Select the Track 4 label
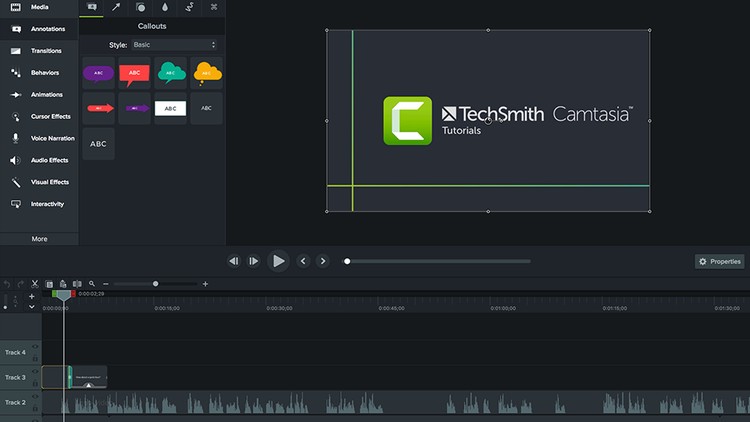750x422 pixels. [15, 353]
